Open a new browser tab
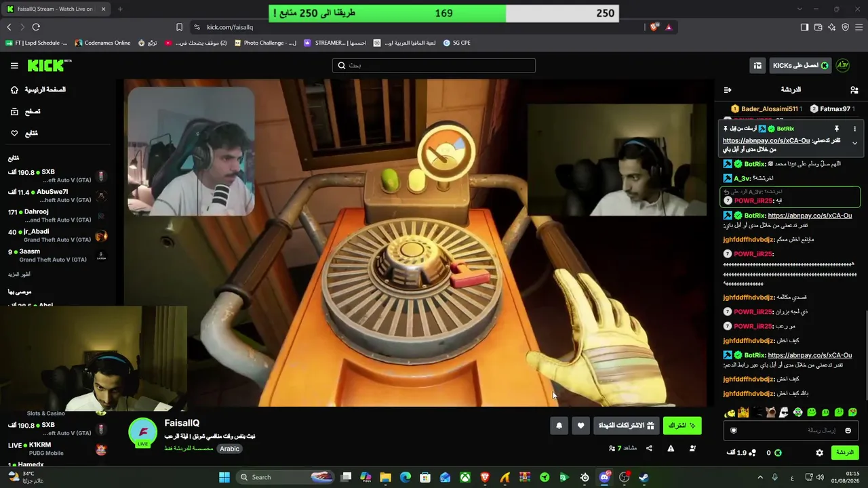Image resolution: width=868 pixels, height=488 pixels. click(x=120, y=9)
